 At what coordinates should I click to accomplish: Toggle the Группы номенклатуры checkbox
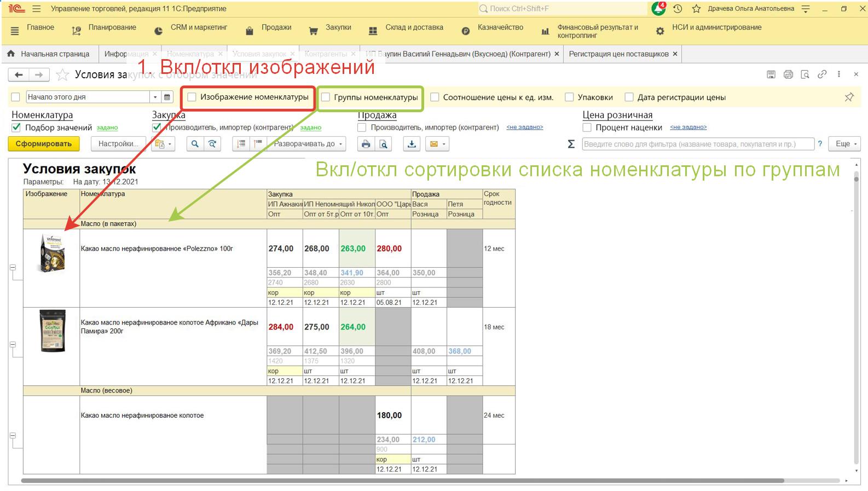tap(326, 97)
